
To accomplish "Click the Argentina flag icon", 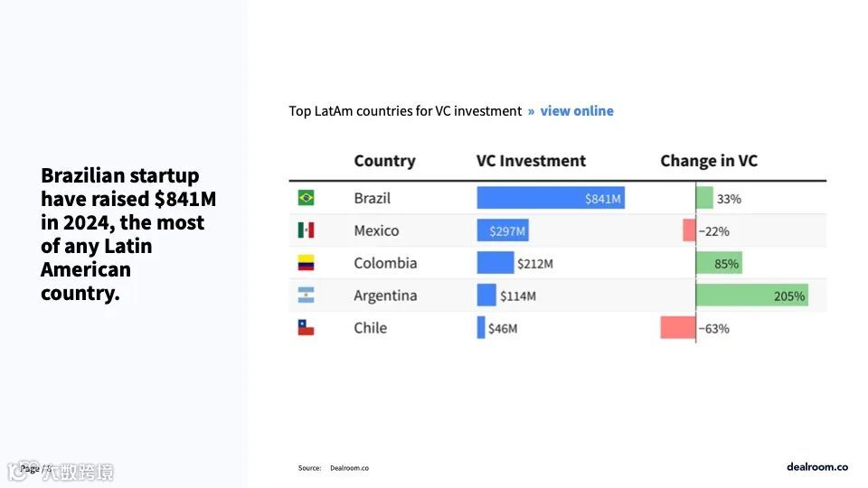I will (x=307, y=296).
